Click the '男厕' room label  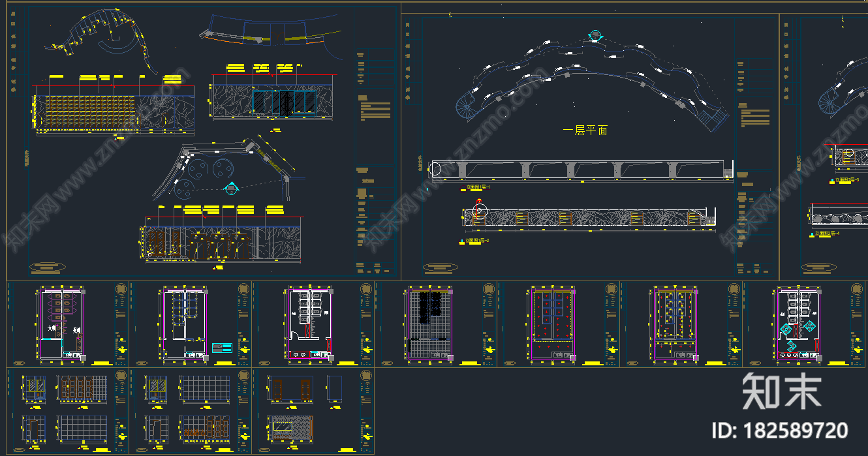[77, 331]
